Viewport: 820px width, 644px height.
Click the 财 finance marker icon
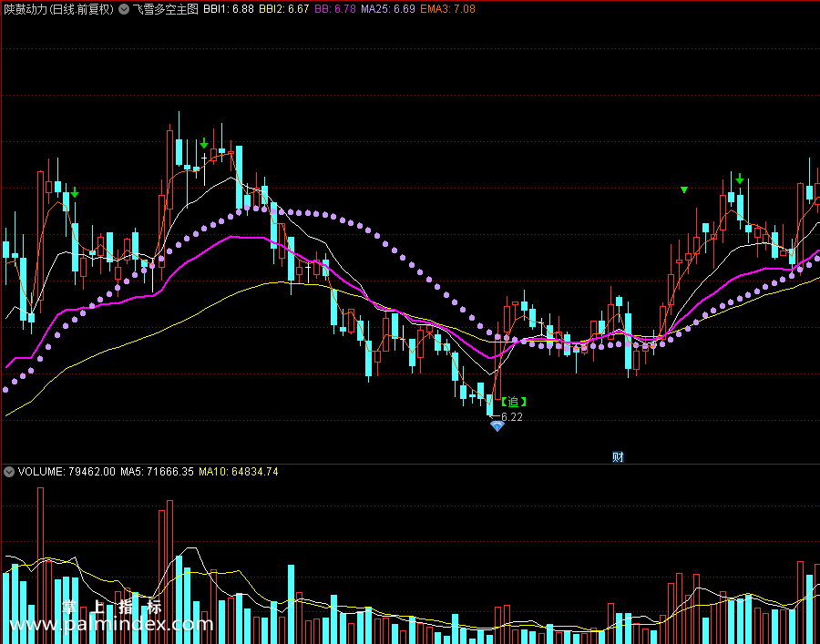tap(618, 457)
